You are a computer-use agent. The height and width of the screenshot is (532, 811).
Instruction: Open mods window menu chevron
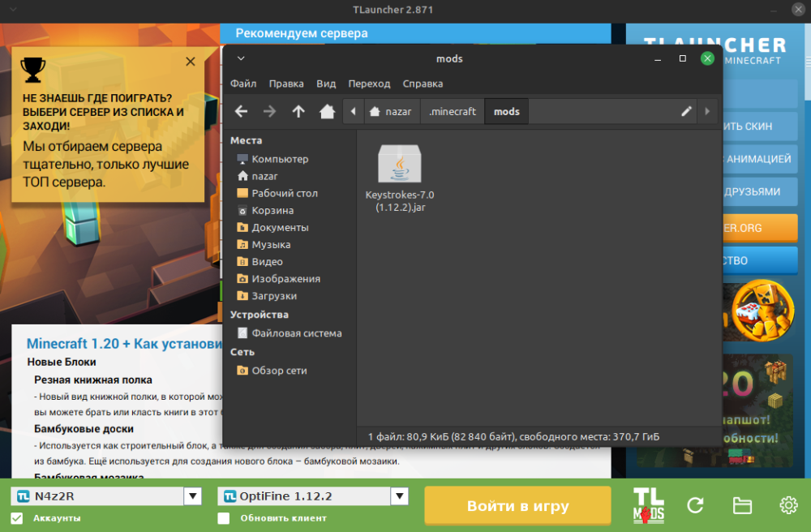pos(241,58)
